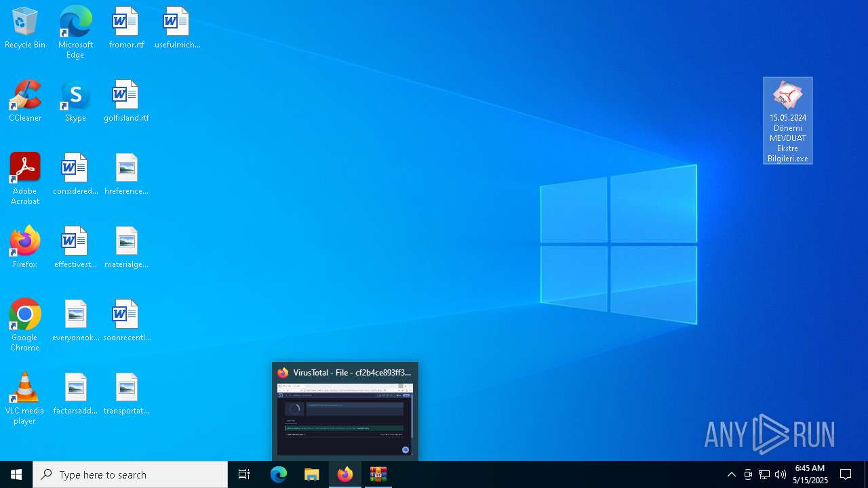Open File Explorer from the taskbar
The height and width of the screenshot is (488, 868).
coord(312,474)
